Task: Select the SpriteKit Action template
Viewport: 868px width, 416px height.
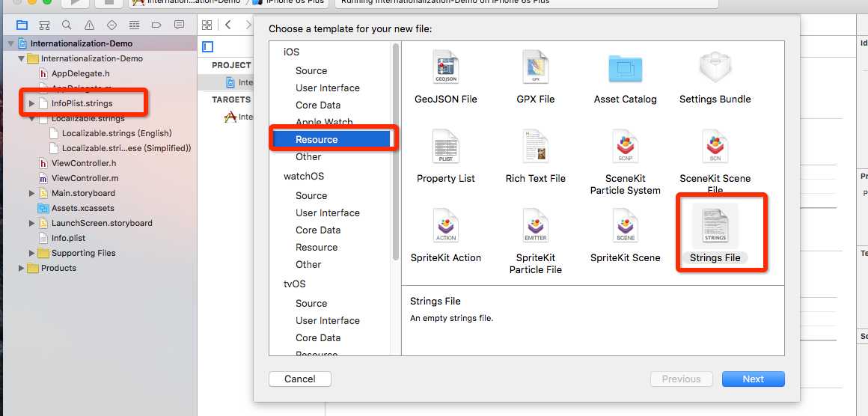Action: coord(446,236)
